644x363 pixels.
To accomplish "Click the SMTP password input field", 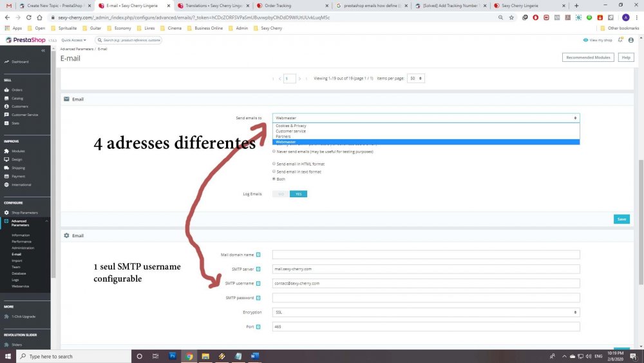I will pos(426,298).
